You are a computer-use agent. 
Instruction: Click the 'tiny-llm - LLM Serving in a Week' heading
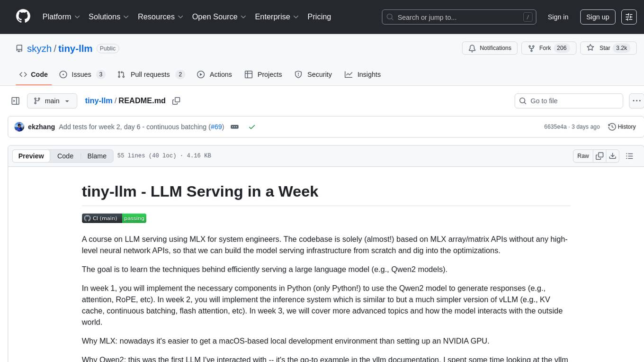(x=200, y=191)
